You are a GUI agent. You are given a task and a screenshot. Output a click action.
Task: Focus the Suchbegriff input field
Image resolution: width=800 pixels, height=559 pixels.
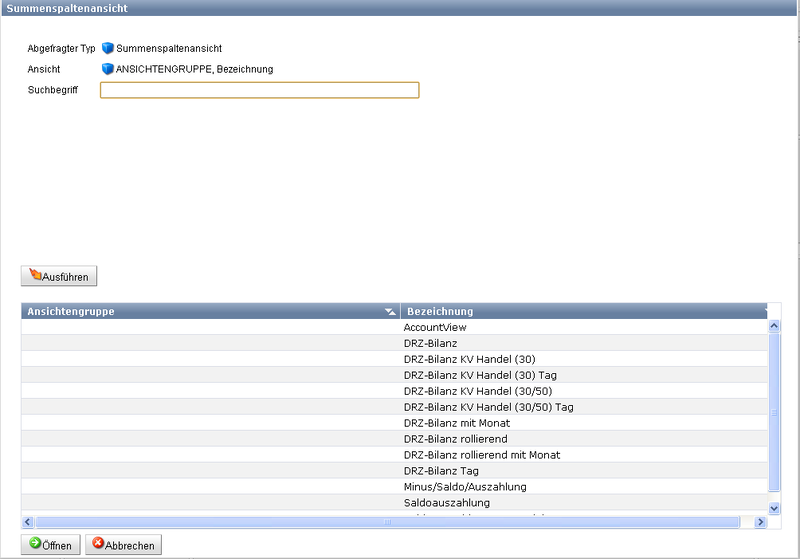(259, 91)
